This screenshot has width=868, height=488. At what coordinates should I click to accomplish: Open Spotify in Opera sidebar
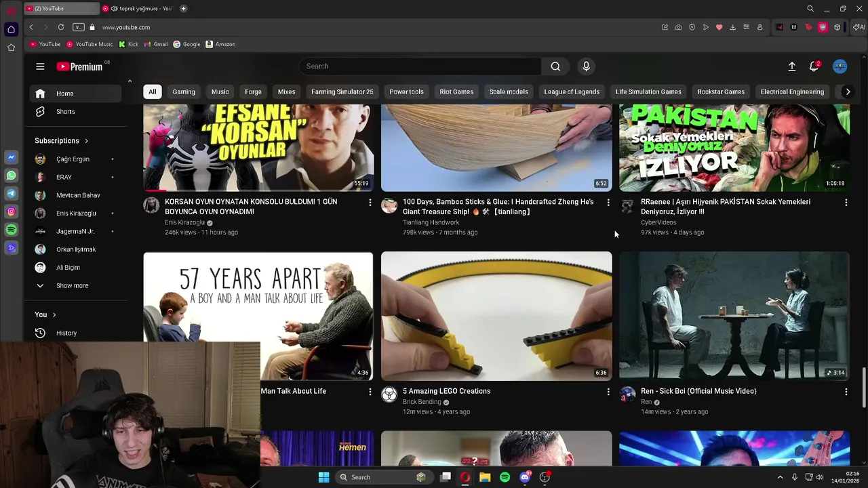pyautogui.click(x=11, y=230)
